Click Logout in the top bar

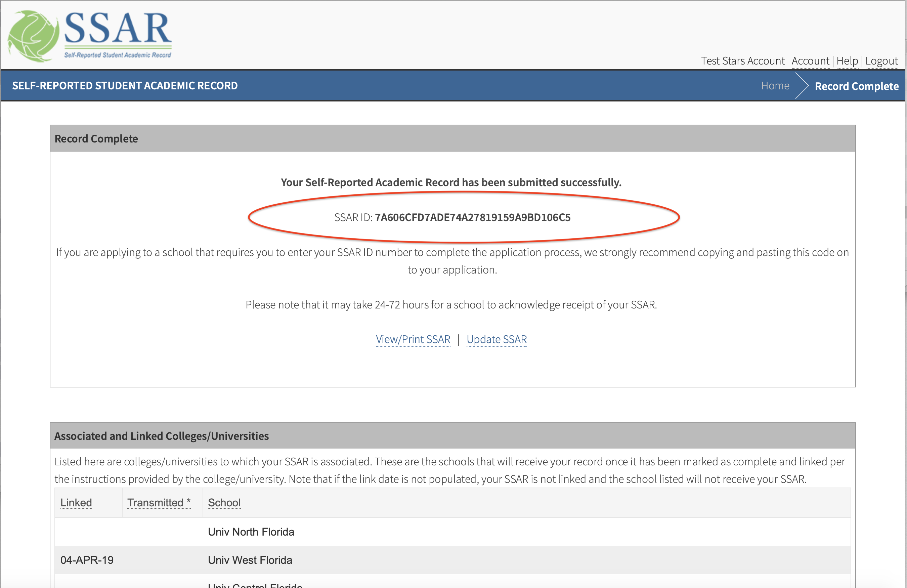coord(881,61)
